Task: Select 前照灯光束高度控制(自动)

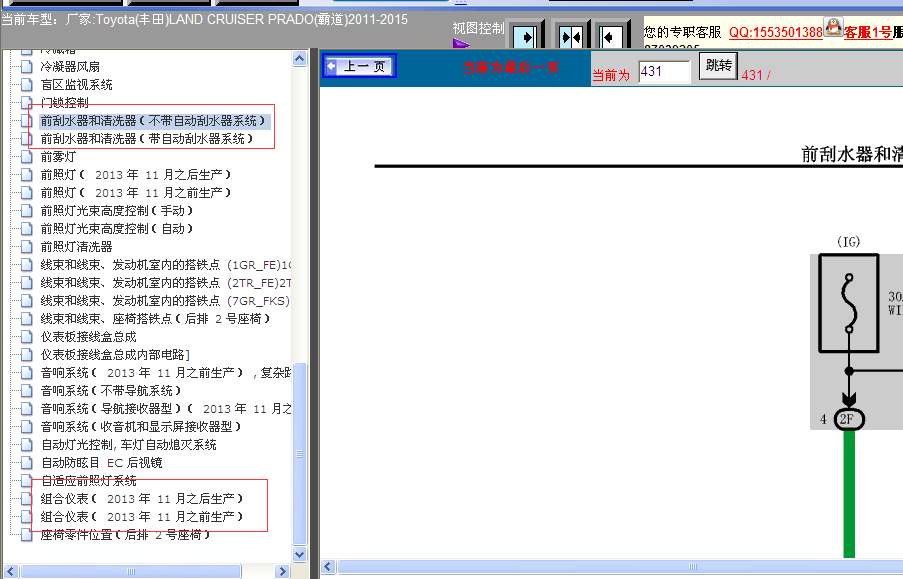Action: pos(116,229)
